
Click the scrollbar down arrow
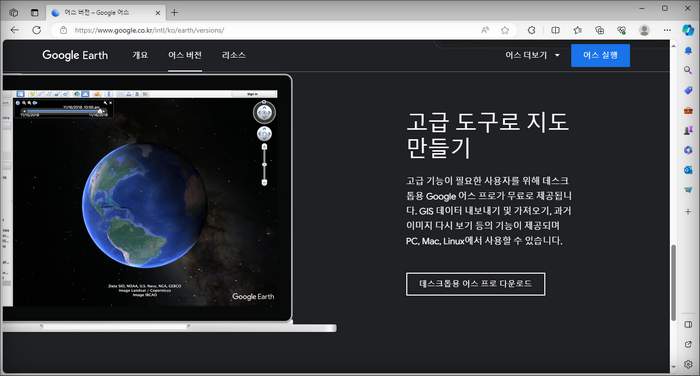(673, 367)
